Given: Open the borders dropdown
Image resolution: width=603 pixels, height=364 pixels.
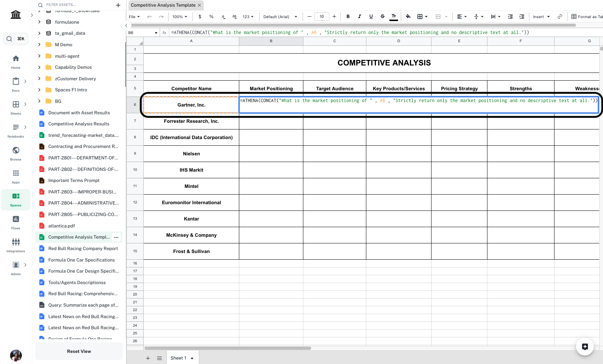Looking at the screenshot, I should pyautogui.click(x=422, y=17).
